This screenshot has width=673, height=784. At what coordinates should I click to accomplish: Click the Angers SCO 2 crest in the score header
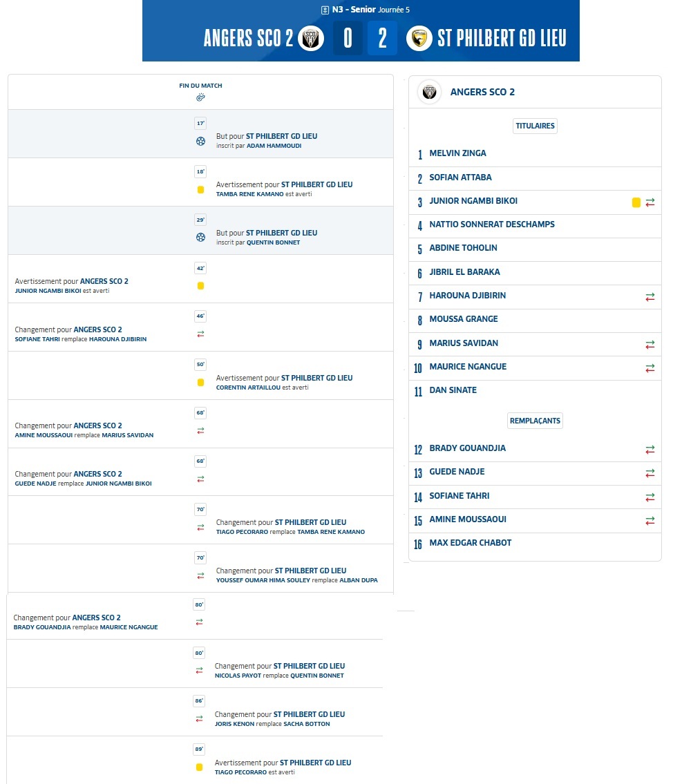311,38
